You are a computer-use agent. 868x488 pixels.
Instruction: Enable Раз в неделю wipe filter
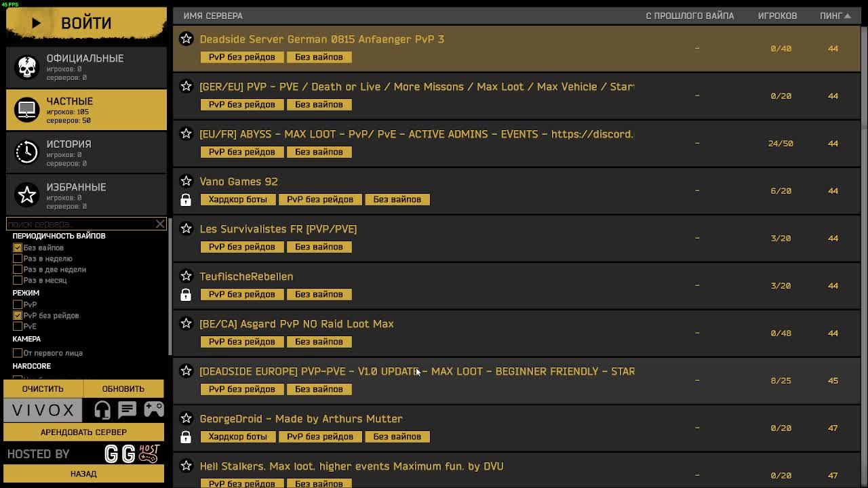[18, 258]
